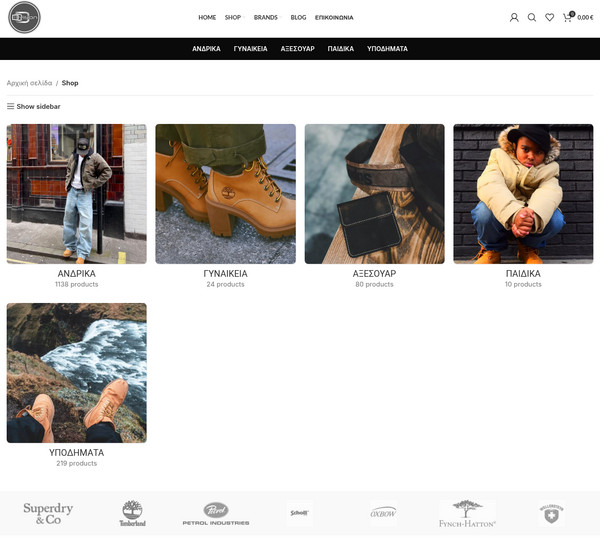The image size is (600, 550).
Task: Open the Timberland brand logo
Action: click(x=132, y=513)
